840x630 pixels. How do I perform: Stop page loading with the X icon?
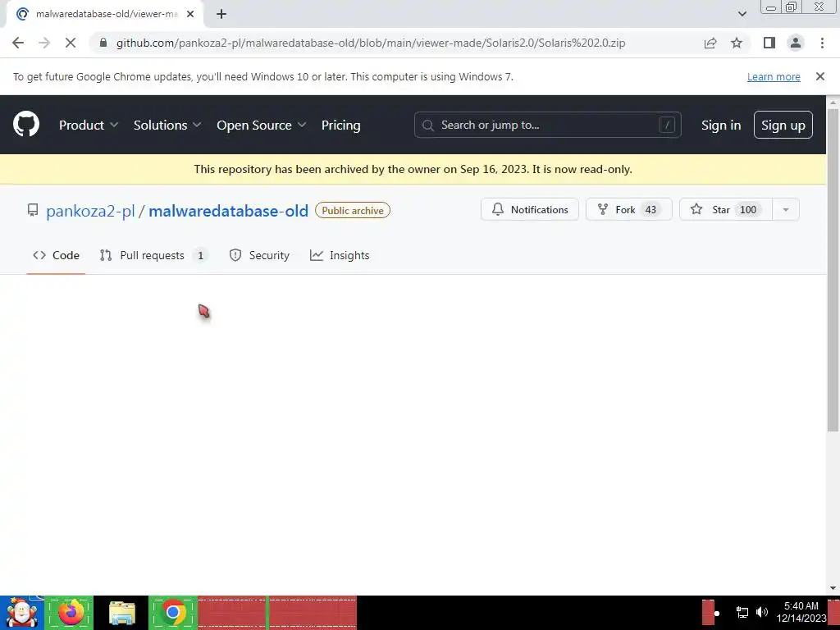coord(71,43)
